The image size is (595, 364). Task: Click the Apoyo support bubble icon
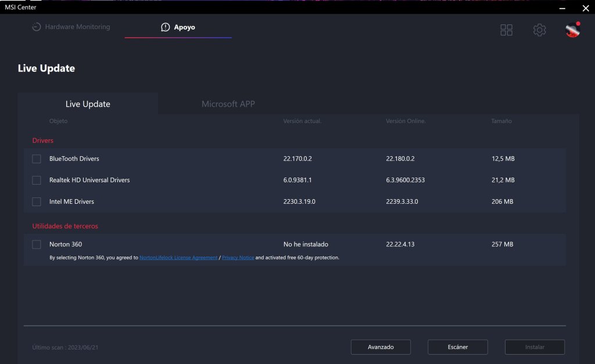[x=166, y=27]
